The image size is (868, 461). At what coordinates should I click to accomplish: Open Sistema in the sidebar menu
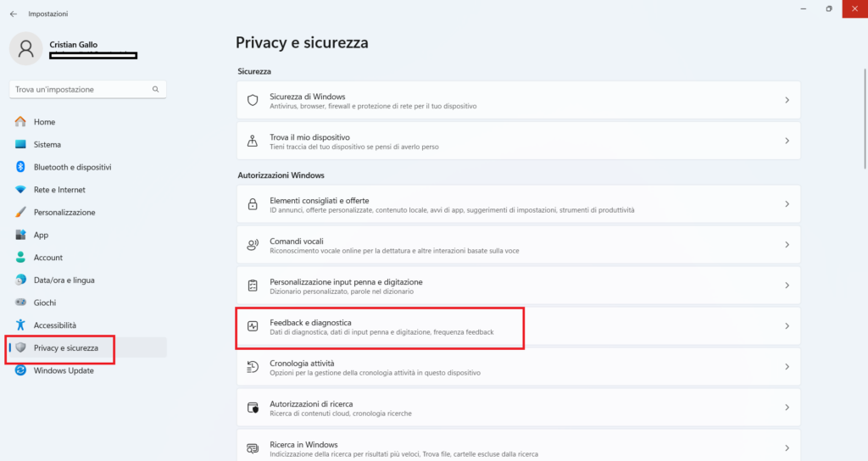pos(47,145)
